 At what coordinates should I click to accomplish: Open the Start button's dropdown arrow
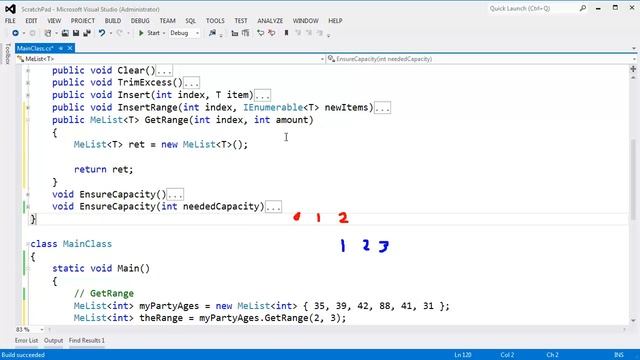coord(164,33)
